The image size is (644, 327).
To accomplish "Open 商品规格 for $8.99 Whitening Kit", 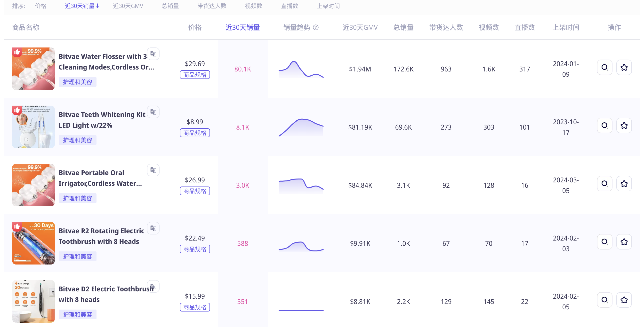I will click(x=195, y=133).
